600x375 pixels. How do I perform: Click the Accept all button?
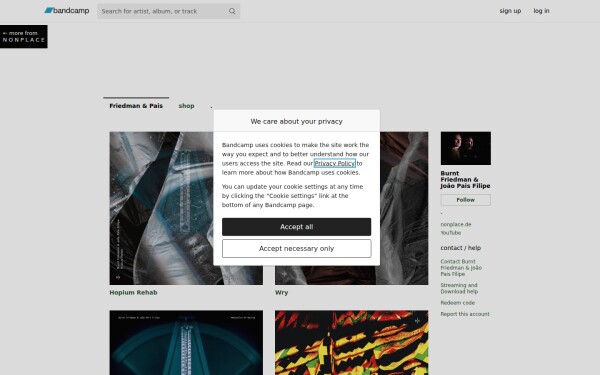point(296,227)
